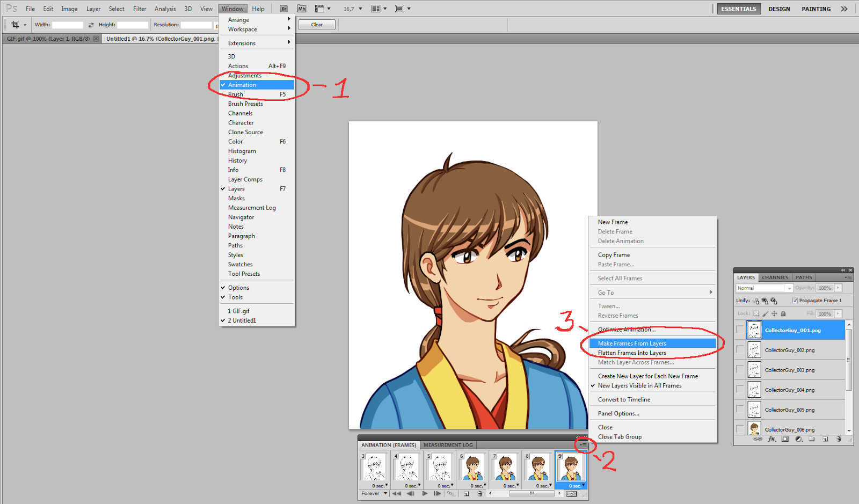Select the first frame in the Animation panel
The image size is (859, 504).
pyautogui.click(x=396, y=493)
